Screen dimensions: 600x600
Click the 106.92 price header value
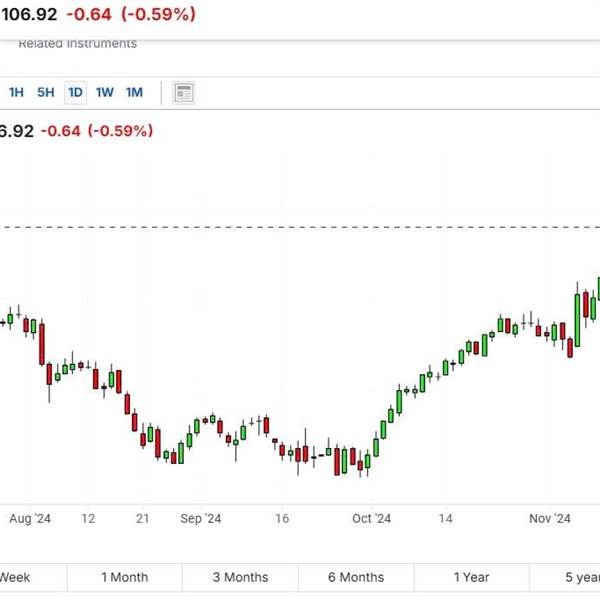click(29, 15)
